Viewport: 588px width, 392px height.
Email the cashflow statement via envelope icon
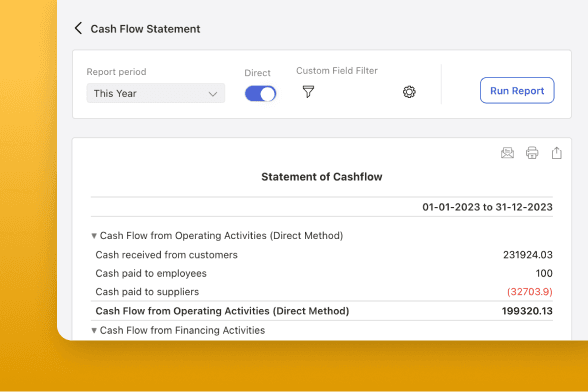(x=507, y=153)
